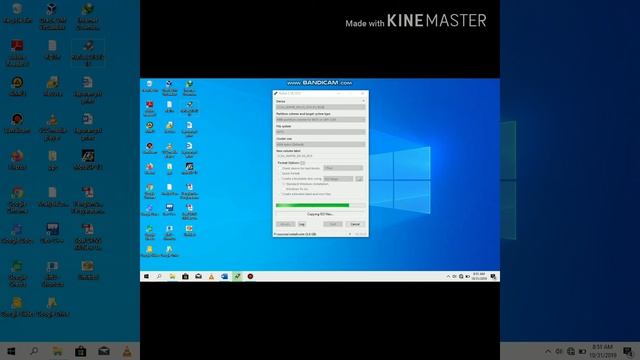Click the Start button in Rufus dialog
The height and width of the screenshot is (360, 640).
[333, 224]
